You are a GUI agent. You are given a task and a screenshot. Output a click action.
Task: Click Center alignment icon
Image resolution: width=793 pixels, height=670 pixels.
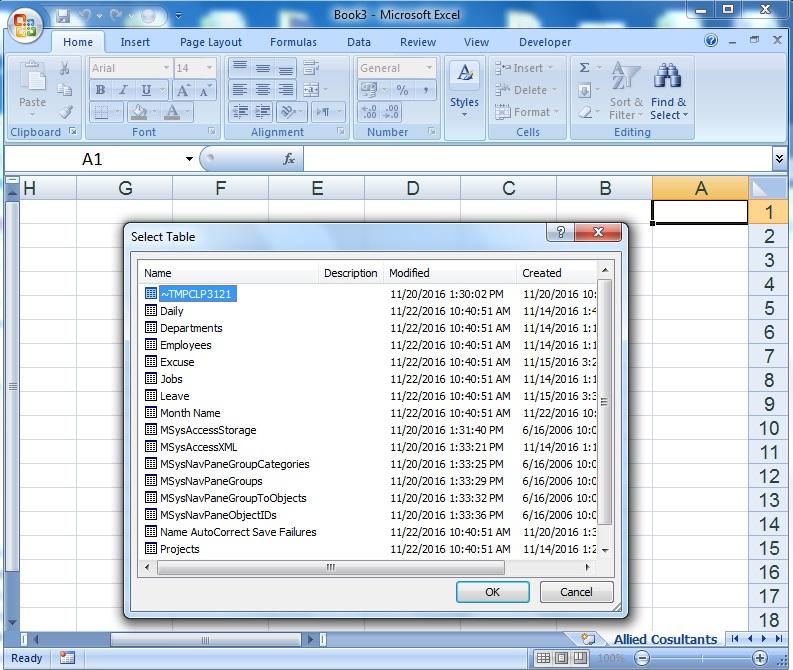pyautogui.click(x=262, y=90)
